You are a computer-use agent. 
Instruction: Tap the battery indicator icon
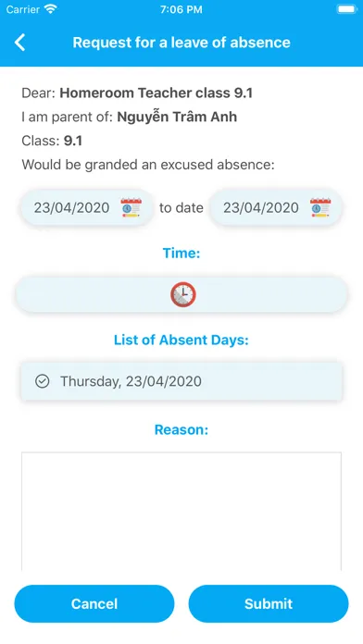[x=346, y=9]
